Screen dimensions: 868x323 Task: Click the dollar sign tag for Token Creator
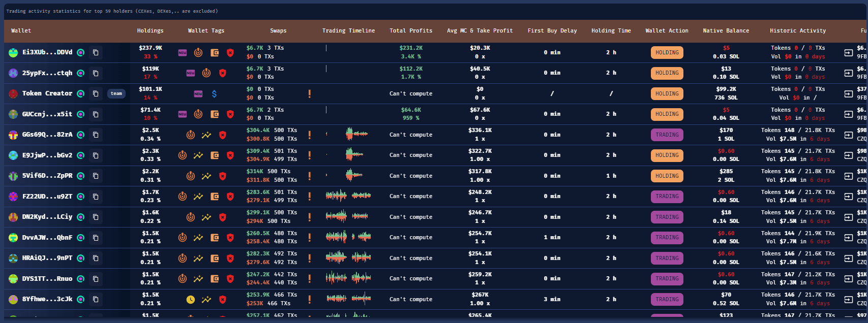pos(214,93)
